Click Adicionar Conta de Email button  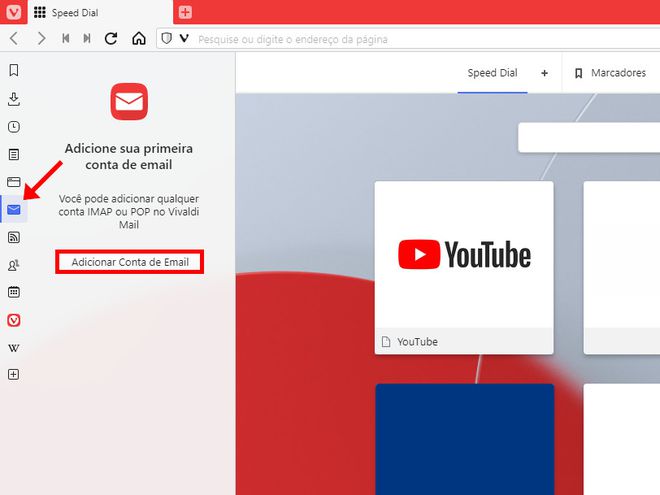tap(130, 262)
